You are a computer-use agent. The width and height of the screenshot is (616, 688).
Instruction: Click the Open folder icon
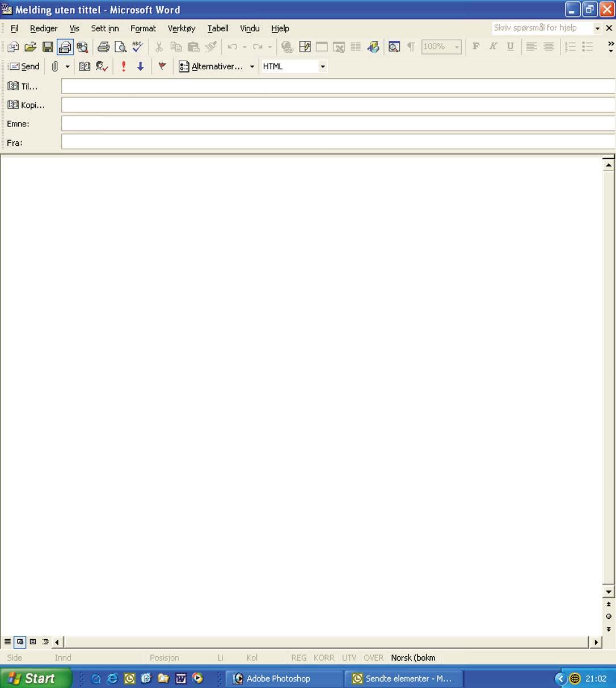click(x=31, y=47)
